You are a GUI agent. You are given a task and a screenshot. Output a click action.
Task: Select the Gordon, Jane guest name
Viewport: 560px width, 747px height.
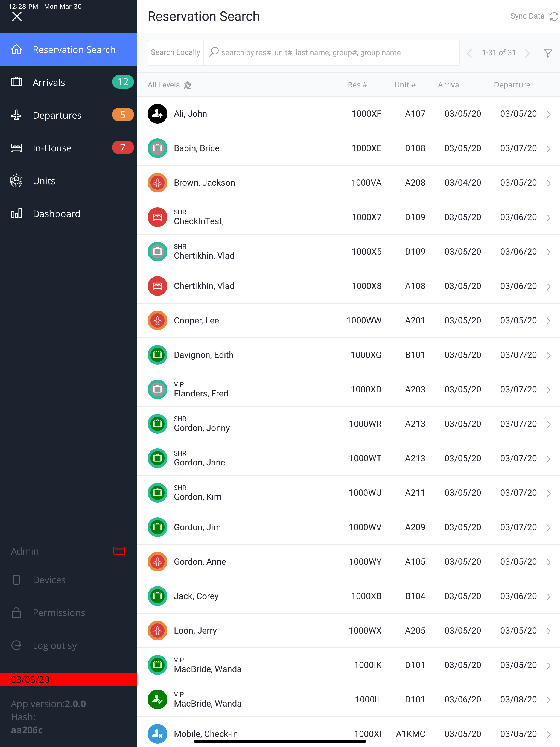[199, 462]
